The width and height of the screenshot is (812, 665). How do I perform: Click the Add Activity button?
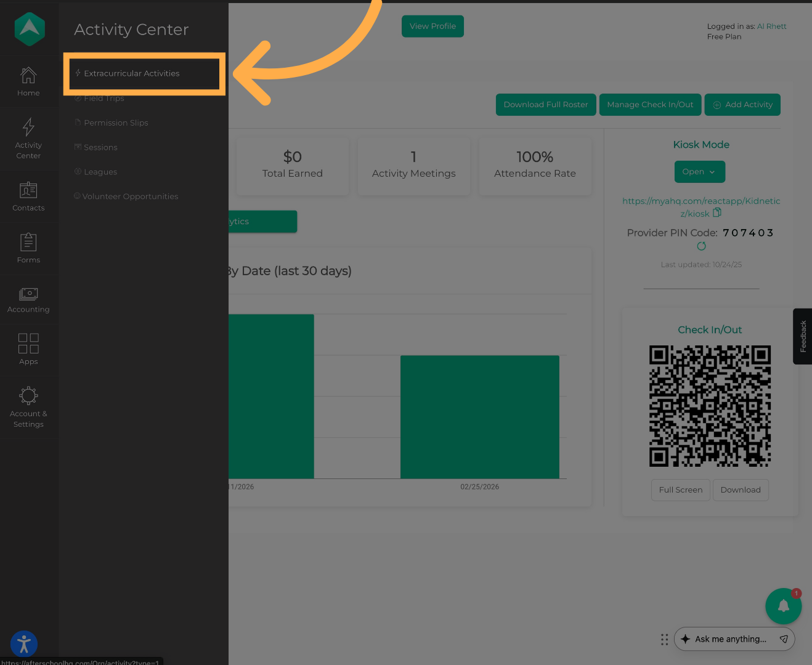[x=742, y=105]
